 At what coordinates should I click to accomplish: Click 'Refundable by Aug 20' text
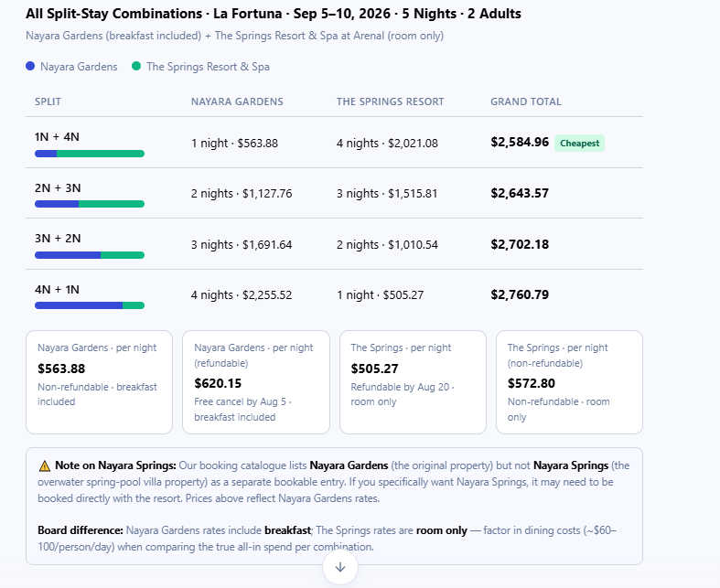pyautogui.click(x=400, y=387)
